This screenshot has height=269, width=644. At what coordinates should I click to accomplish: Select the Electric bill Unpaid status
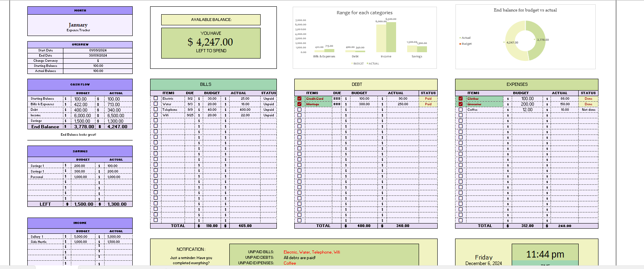coord(269,99)
